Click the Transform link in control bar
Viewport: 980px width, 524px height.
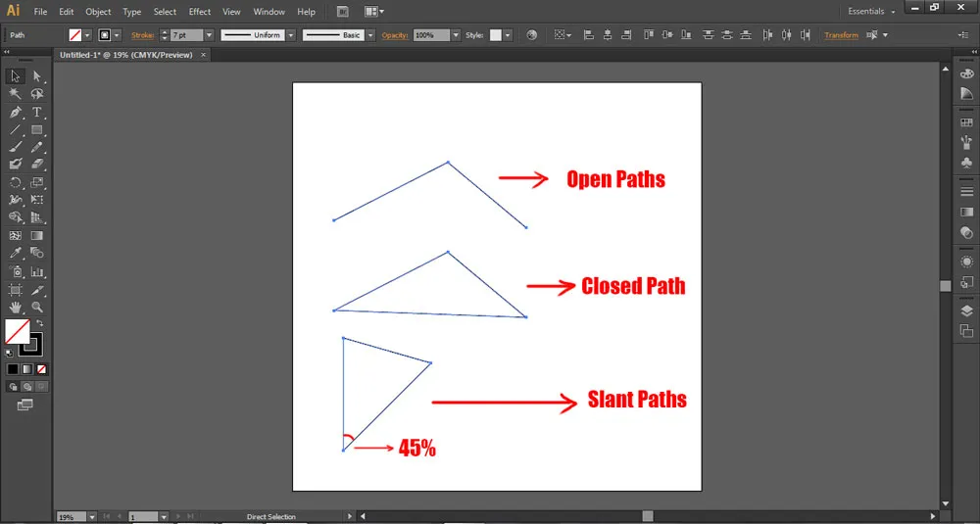tap(841, 35)
